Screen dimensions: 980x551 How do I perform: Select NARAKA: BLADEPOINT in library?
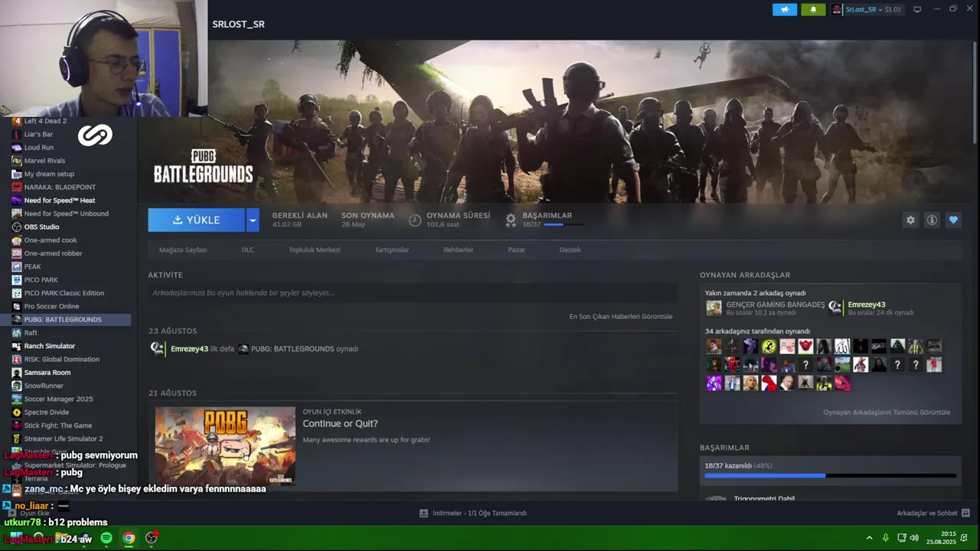60,187
